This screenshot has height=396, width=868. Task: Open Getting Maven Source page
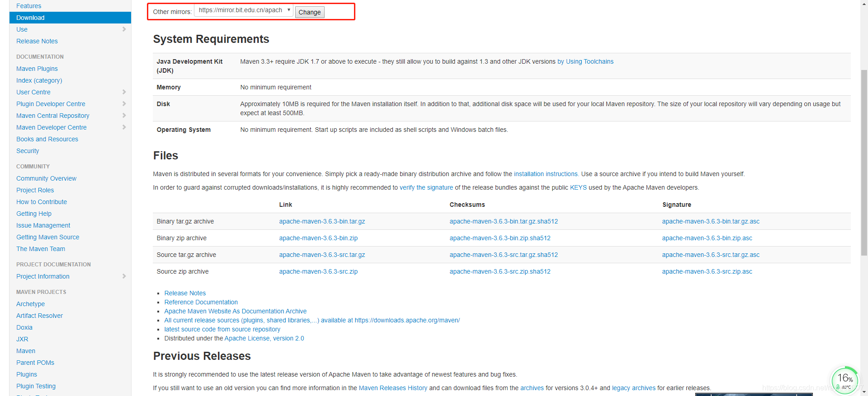(x=47, y=237)
